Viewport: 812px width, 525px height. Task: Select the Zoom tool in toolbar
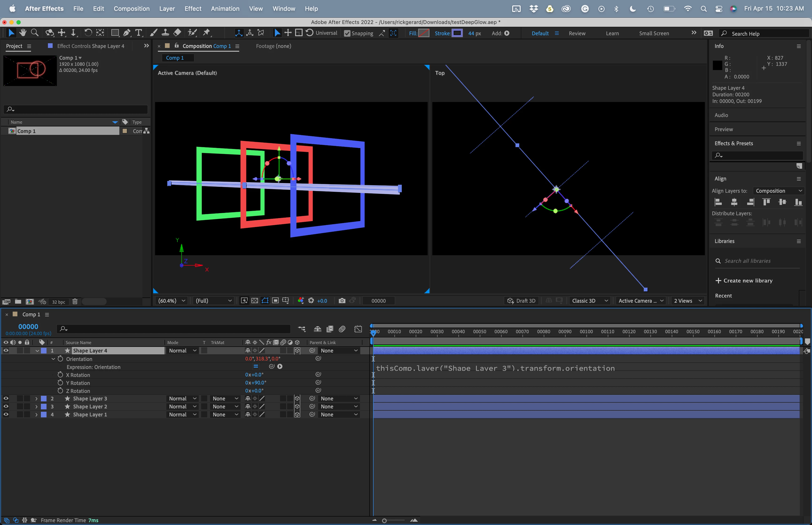(34, 33)
